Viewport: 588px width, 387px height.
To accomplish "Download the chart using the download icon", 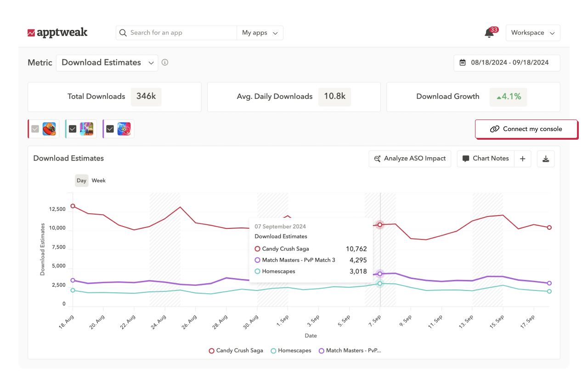I will point(546,159).
